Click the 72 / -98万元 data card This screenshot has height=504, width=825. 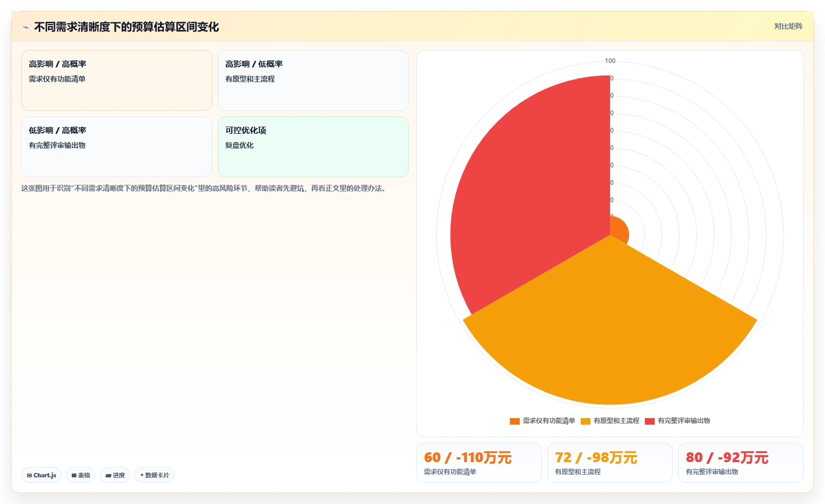(609, 463)
